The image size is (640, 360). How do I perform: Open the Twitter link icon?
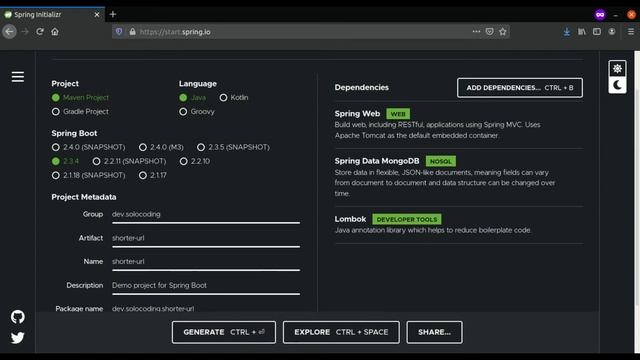(18, 338)
